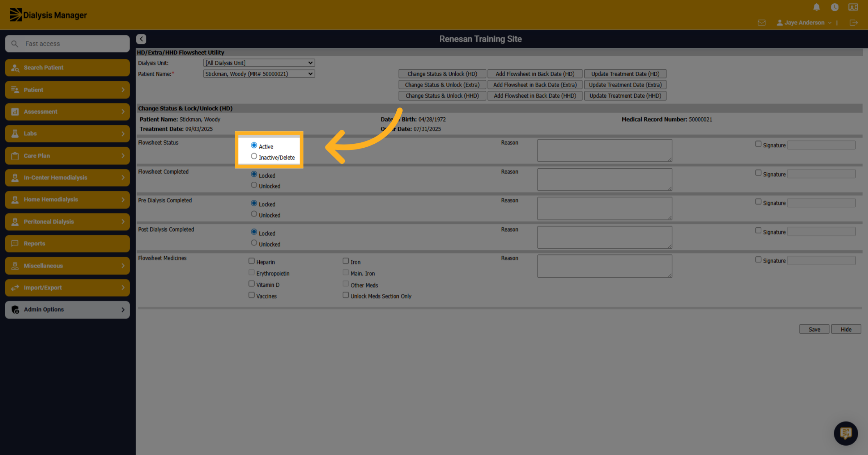Open the Reports menu item

pos(67,243)
